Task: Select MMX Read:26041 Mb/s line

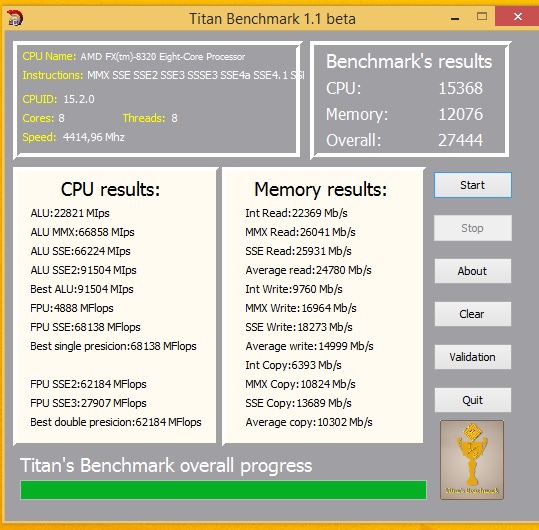Action: click(300, 232)
